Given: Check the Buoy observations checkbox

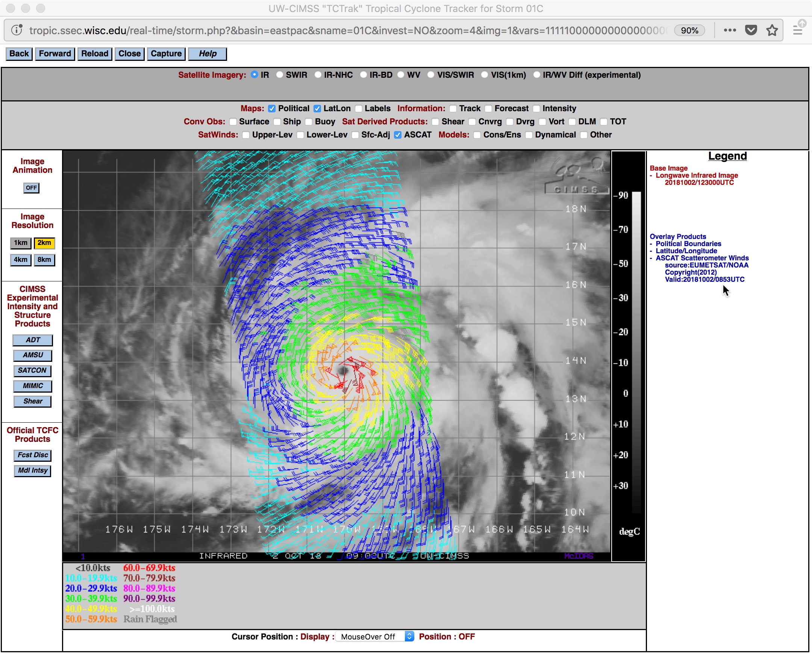Looking at the screenshot, I should tap(309, 122).
